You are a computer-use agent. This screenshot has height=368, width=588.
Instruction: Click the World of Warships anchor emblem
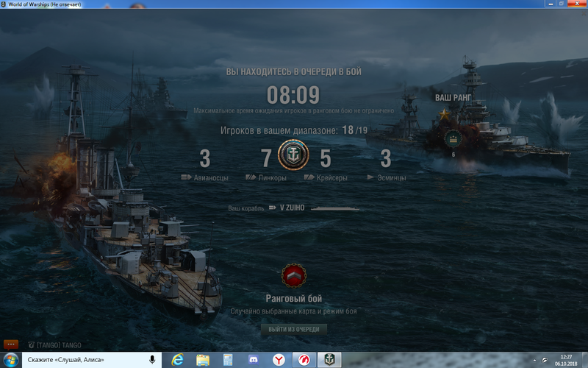pyautogui.click(x=293, y=155)
